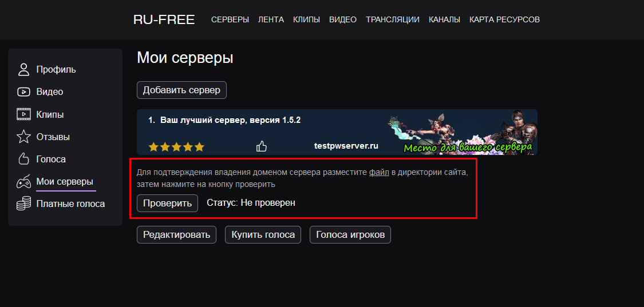
Task: Click the Клипы film strip icon
Action: 24,114
